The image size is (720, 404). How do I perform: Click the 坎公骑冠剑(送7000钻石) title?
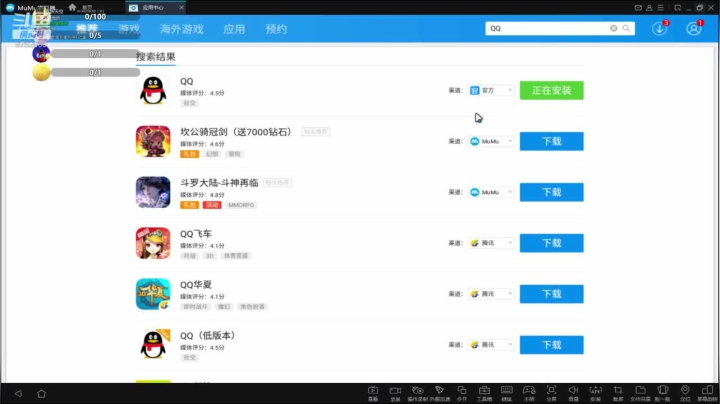[x=236, y=132]
